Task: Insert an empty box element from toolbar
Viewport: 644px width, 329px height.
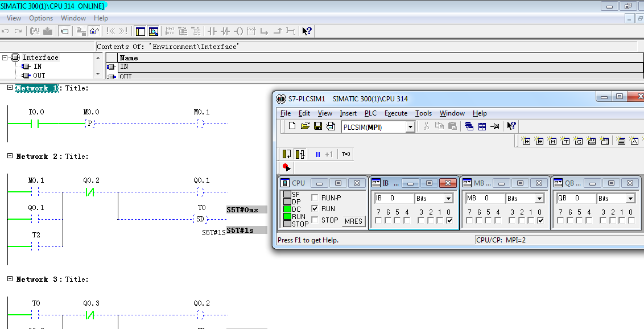Action: pyautogui.click(x=251, y=31)
